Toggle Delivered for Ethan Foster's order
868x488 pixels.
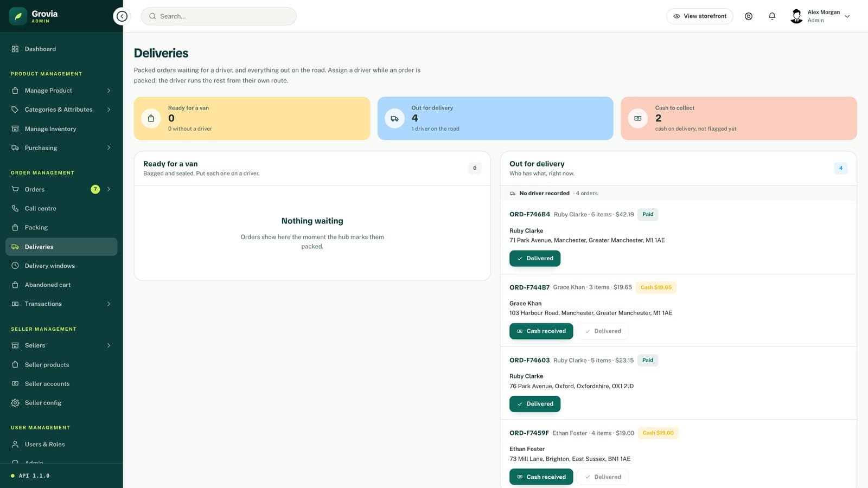(603, 477)
